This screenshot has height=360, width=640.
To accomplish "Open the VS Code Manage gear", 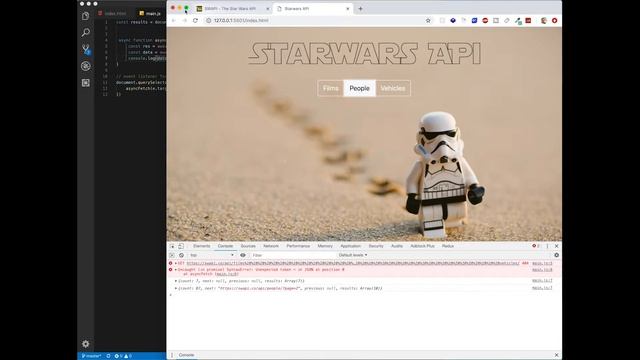I will [x=85, y=344].
